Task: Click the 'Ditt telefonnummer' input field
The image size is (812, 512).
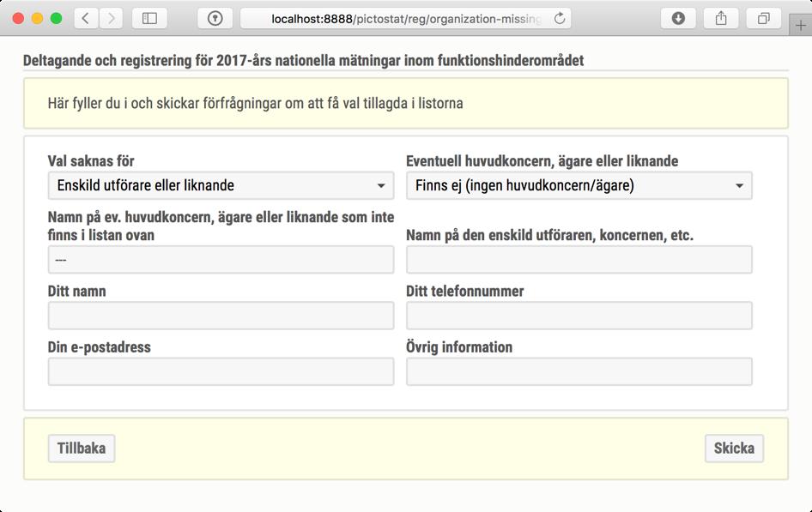Action: pyautogui.click(x=579, y=316)
